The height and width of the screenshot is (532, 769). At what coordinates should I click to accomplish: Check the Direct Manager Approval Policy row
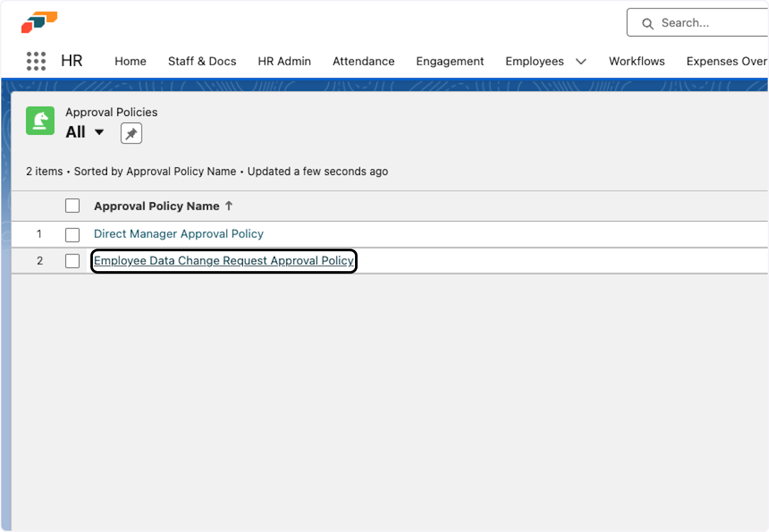click(x=72, y=234)
